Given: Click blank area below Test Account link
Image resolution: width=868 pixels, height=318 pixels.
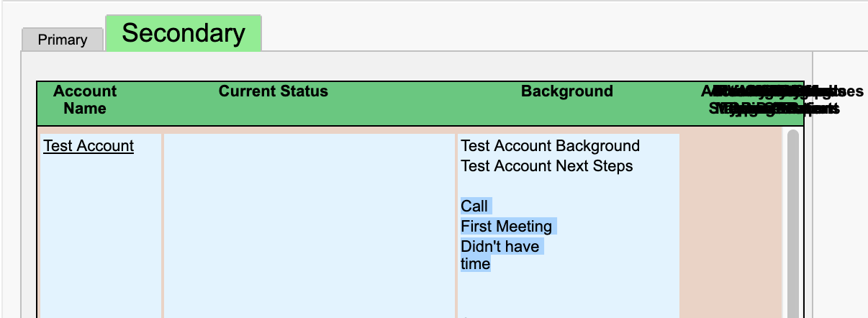Looking at the screenshot, I should click(101, 237).
